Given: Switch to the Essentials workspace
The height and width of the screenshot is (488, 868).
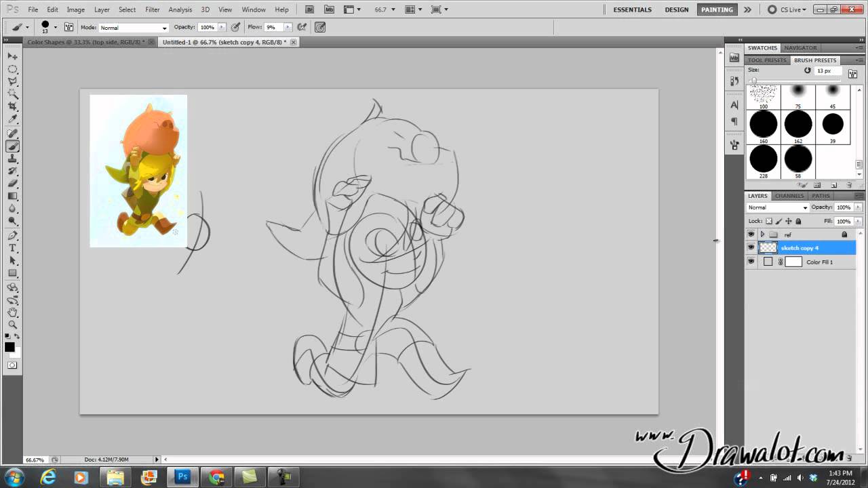Looking at the screenshot, I should coord(632,9).
